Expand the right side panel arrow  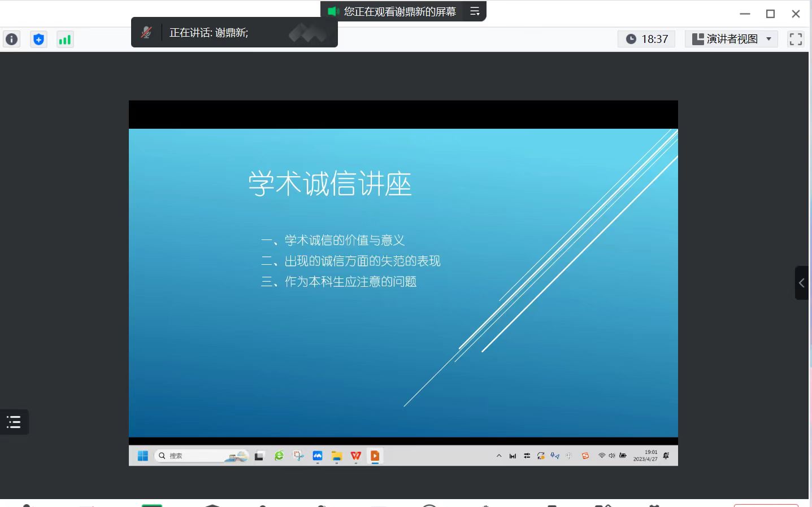tap(801, 283)
